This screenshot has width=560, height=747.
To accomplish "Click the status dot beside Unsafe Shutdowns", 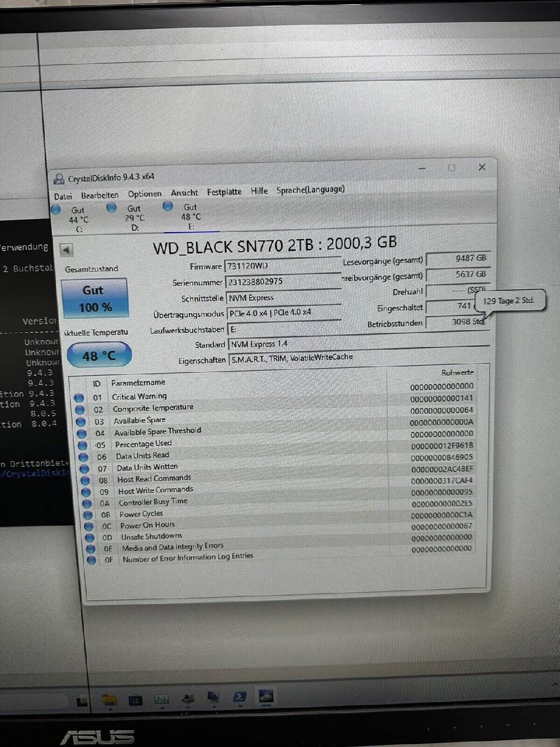I will tap(90, 537).
